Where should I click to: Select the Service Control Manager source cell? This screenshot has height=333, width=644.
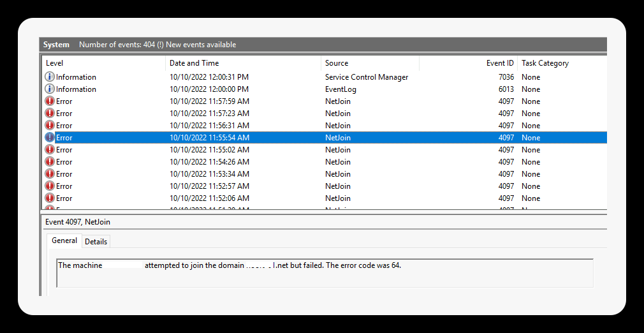pyautogui.click(x=367, y=77)
